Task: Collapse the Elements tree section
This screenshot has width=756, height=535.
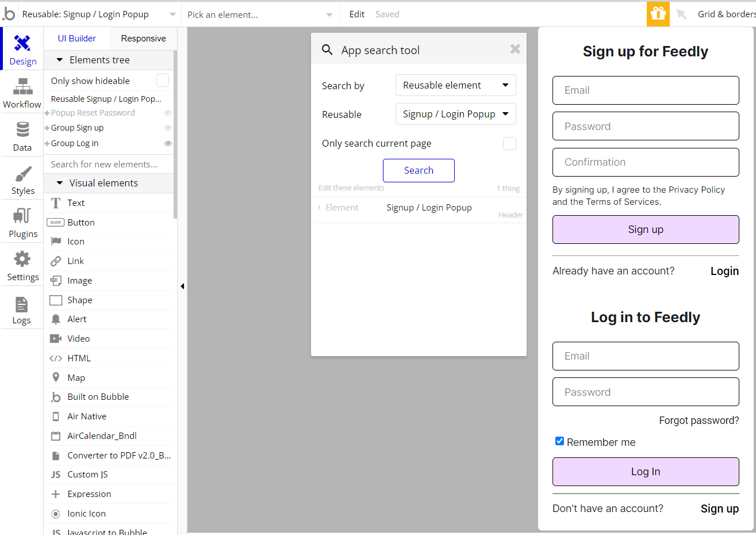Action: pos(59,60)
